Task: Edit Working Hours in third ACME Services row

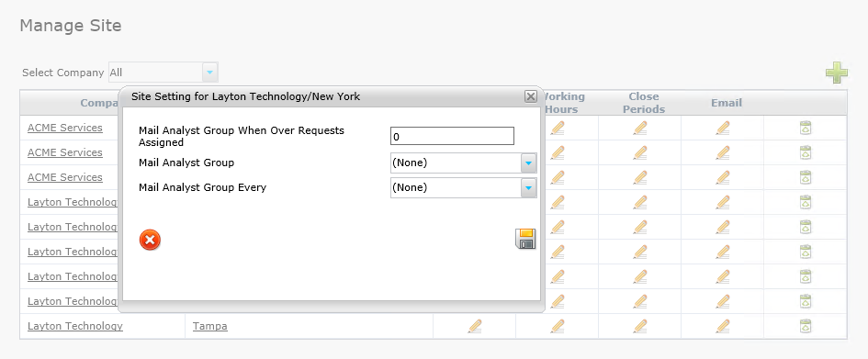Action: (x=558, y=177)
